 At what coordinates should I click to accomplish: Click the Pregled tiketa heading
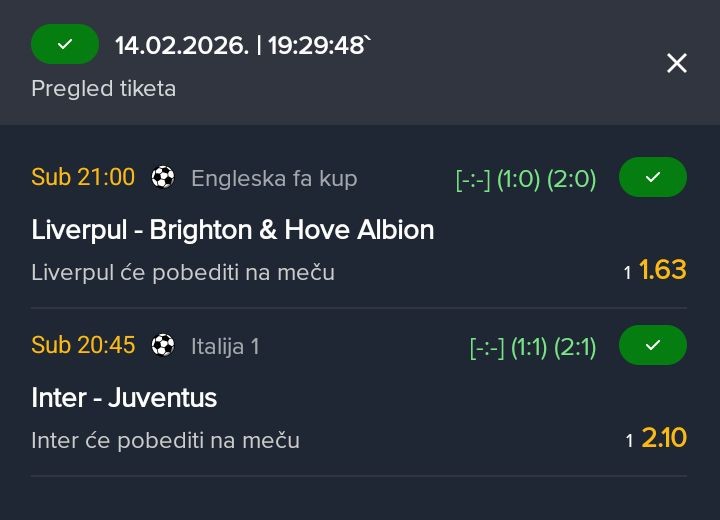[104, 88]
